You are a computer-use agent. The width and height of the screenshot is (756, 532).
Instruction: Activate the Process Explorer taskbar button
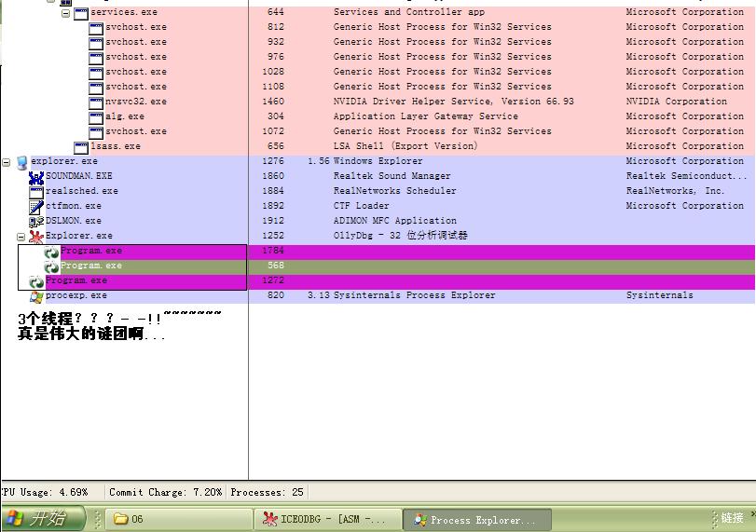(x=476, y=520)
